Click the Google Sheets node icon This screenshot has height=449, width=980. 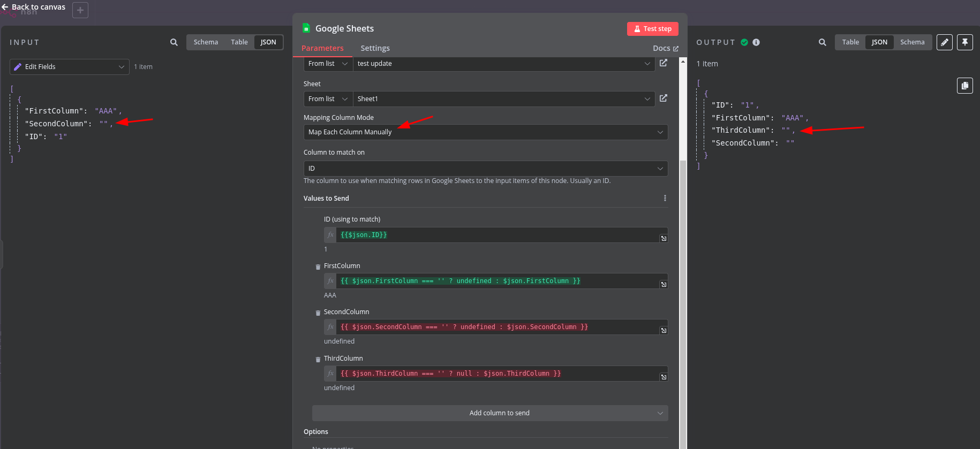[x=306, y=28]
